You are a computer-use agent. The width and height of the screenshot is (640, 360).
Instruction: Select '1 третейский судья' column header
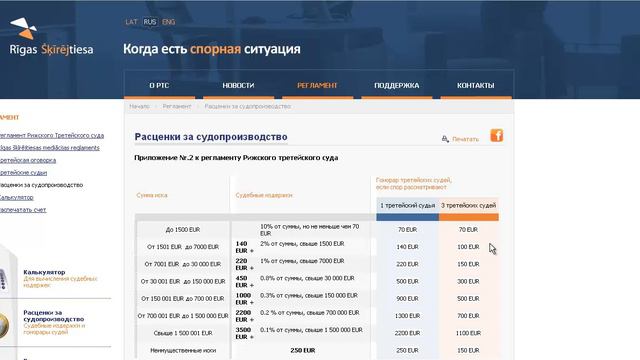[407, 206]
